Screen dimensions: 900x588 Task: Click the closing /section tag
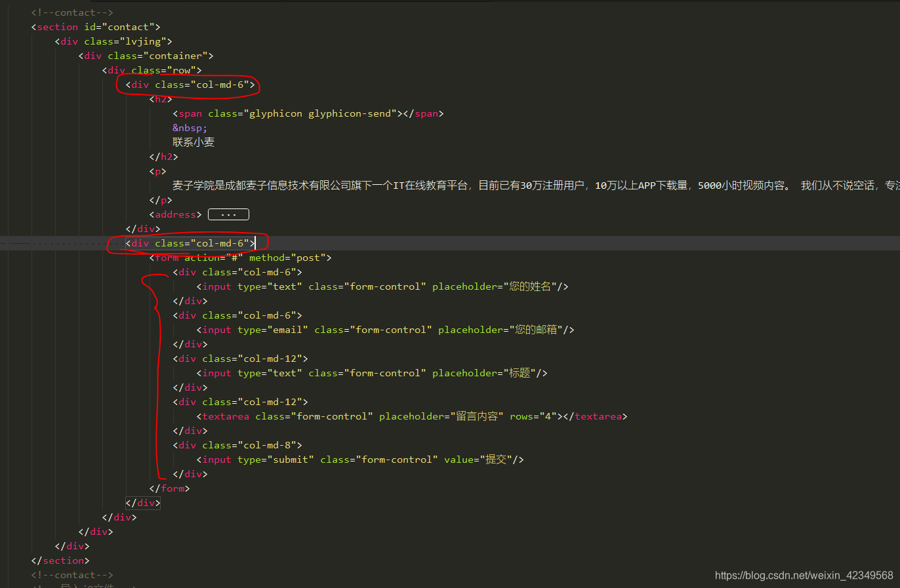click(60, 560)
